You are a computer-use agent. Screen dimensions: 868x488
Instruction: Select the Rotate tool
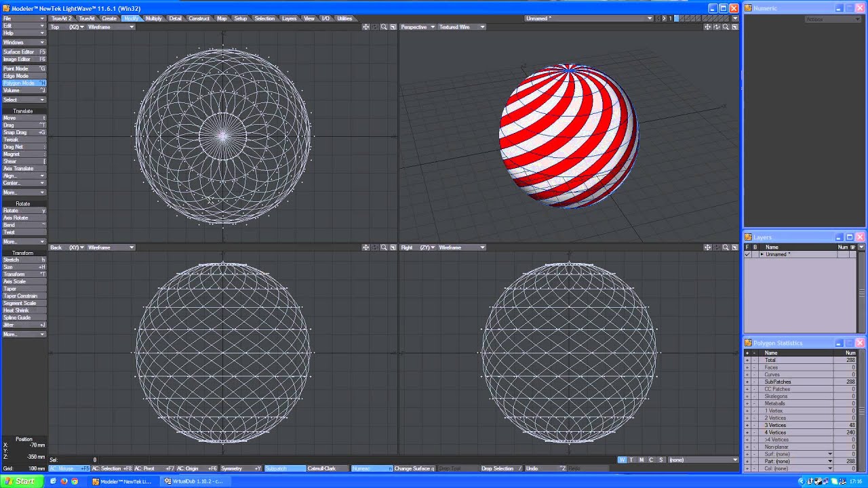24,210
